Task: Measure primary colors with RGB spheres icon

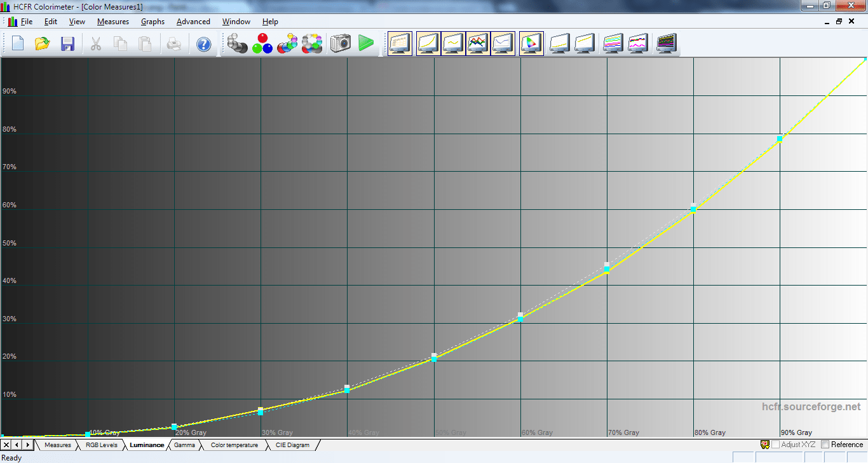Action: coord(262,44)
